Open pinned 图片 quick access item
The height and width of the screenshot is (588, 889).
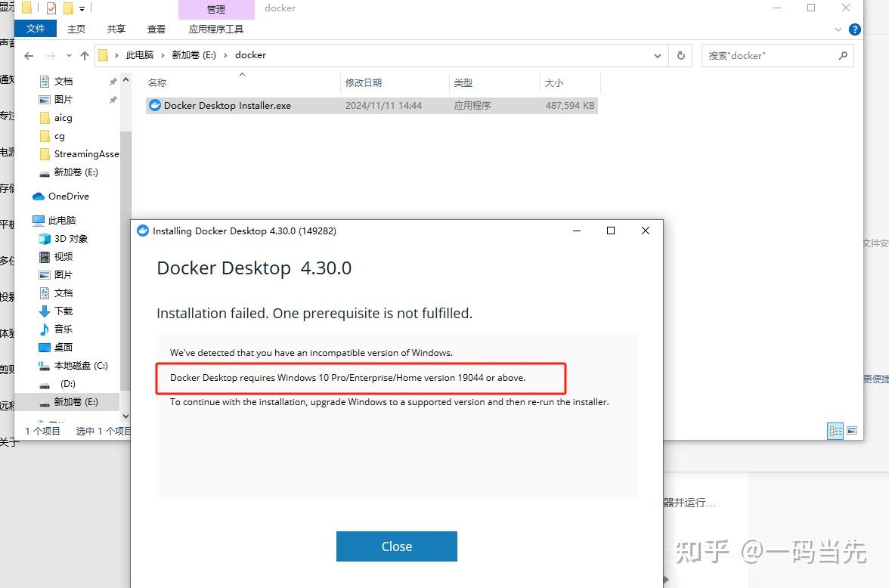pos(63,100)
